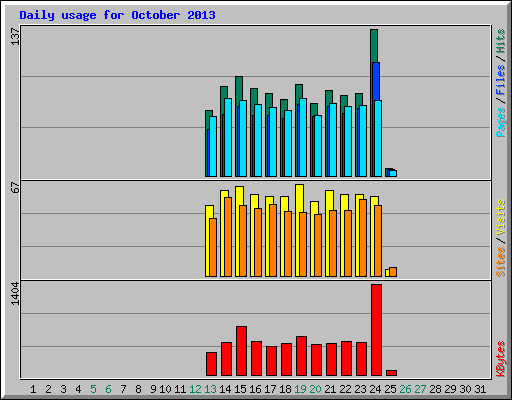Screen dimensions: 512x400
Task: Click the red KBytes bar for day 13
Action: tap(211, 364)
